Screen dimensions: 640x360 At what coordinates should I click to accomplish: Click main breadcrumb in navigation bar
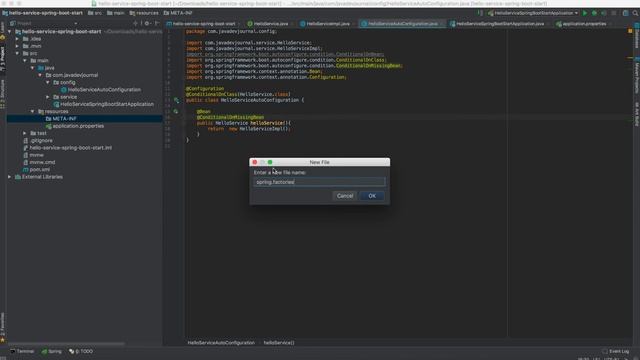click(x=116, y=13)
